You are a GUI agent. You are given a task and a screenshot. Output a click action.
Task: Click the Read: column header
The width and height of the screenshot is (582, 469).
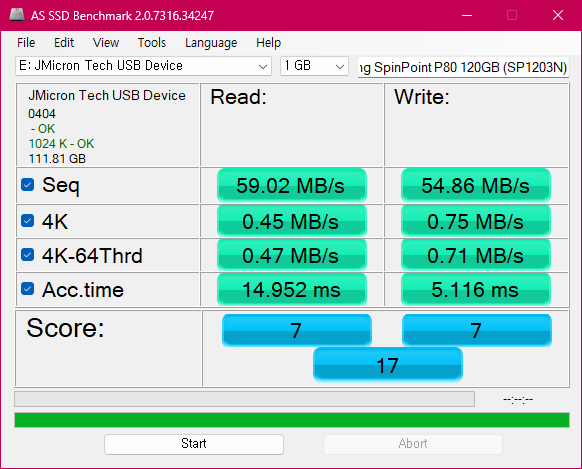238,97
